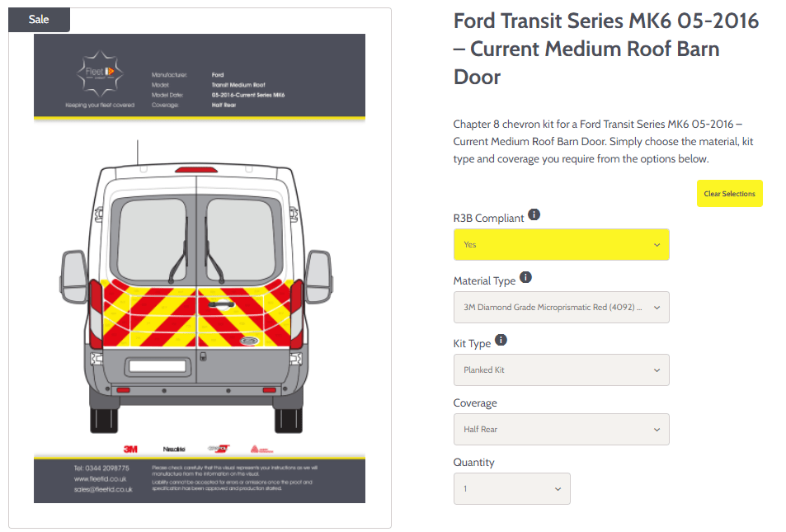Click the chevron arrow in Coverage dropdown
Screen dimensions: 786x532
[657, 430]
